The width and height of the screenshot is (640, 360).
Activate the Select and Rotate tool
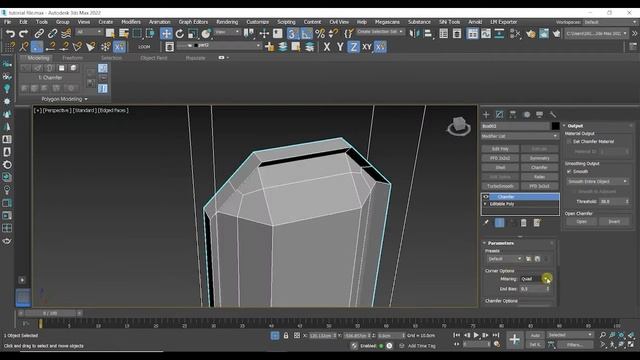coord(180,33)
